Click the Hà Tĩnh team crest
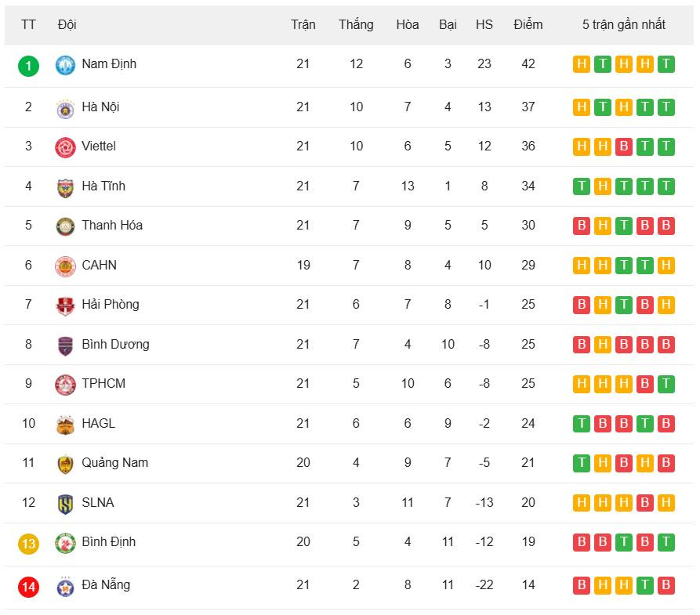This screenshot has width=700, height=615. [x=65, y=187]
